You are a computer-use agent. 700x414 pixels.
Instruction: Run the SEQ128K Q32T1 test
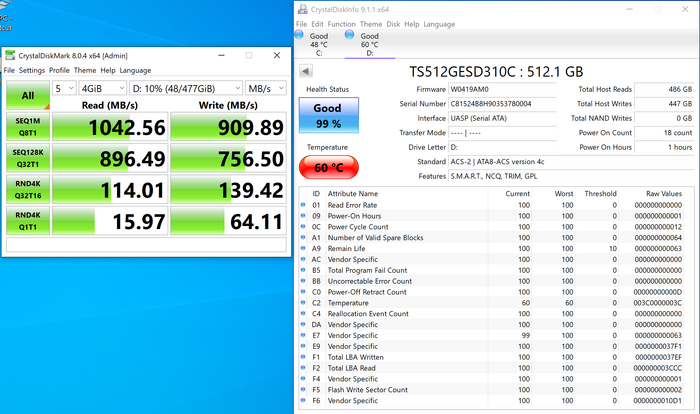point(28,158)
